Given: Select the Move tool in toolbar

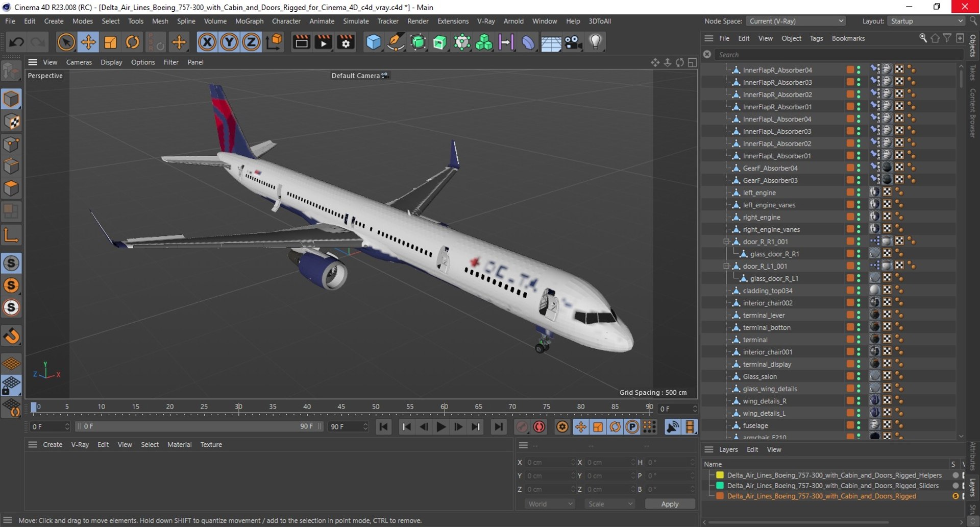Looking at the screenshot, I should click(88, 42).
